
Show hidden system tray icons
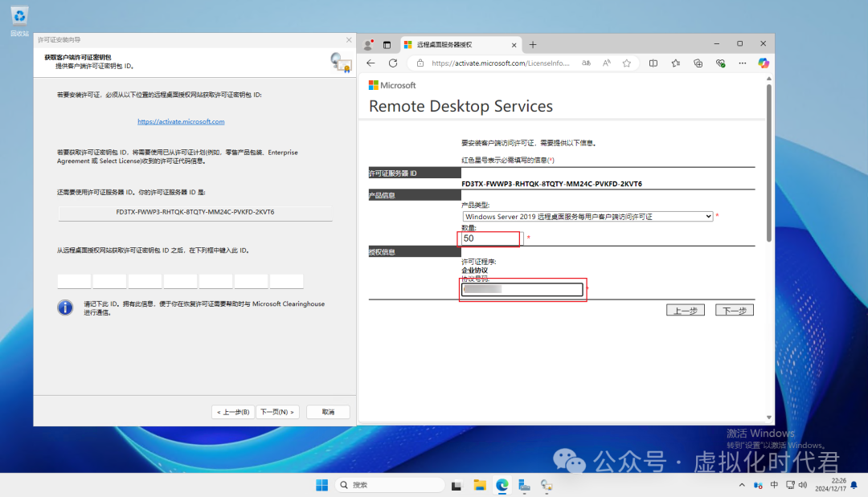tap(742, 485)
